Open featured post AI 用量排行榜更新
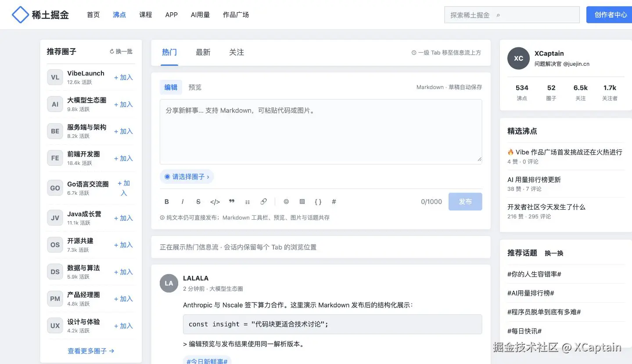632x364 pixels. (534, 180)
